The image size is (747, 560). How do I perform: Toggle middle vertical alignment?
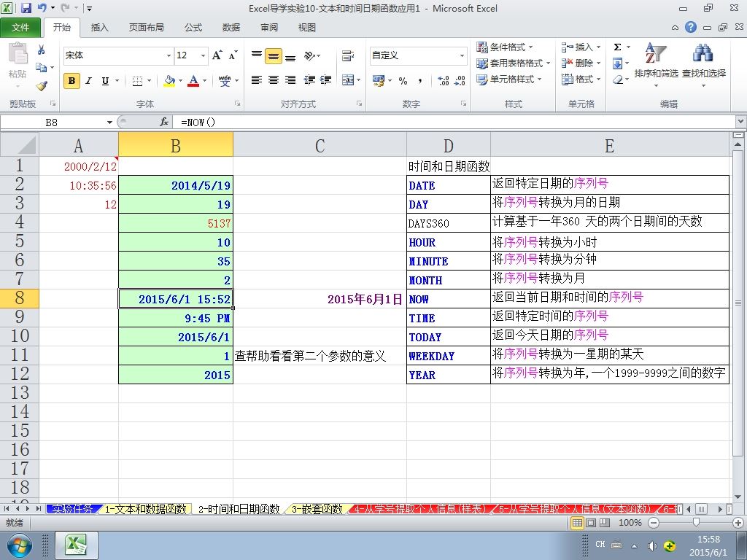(274, 56)
